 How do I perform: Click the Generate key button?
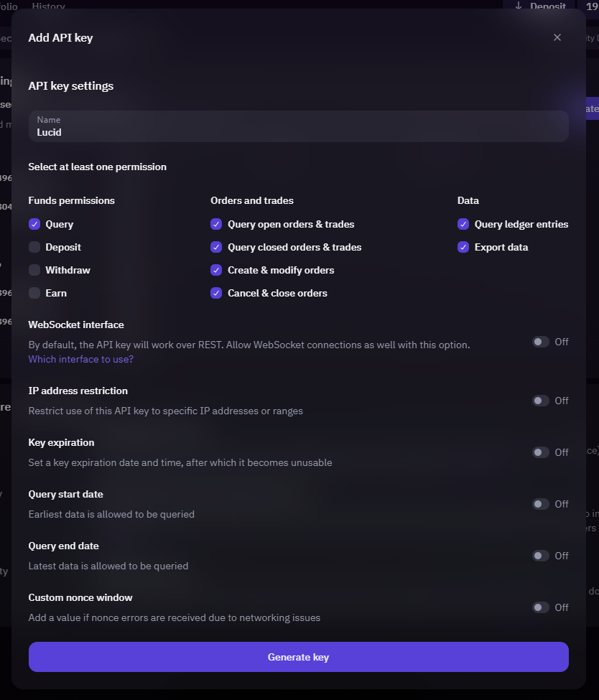[298, 657]
